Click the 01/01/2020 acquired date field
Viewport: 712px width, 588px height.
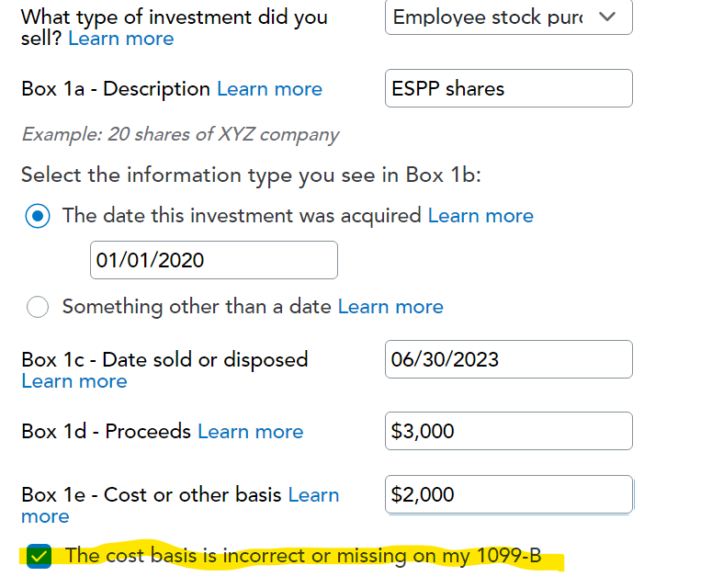[213, 260]
